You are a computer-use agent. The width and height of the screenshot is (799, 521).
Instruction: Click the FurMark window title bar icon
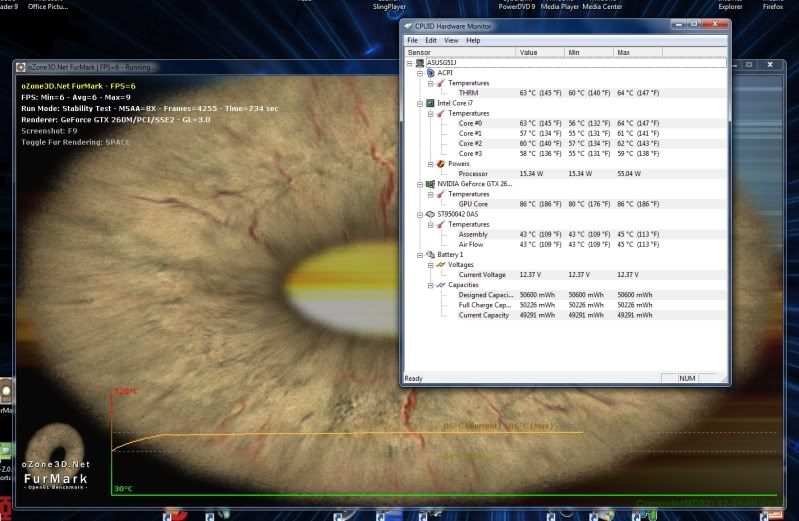click(21, 67)
